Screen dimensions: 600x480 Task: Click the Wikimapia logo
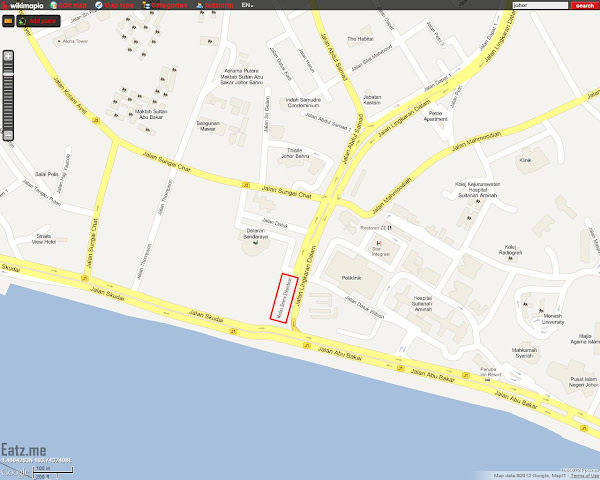(x=22, y=5)
